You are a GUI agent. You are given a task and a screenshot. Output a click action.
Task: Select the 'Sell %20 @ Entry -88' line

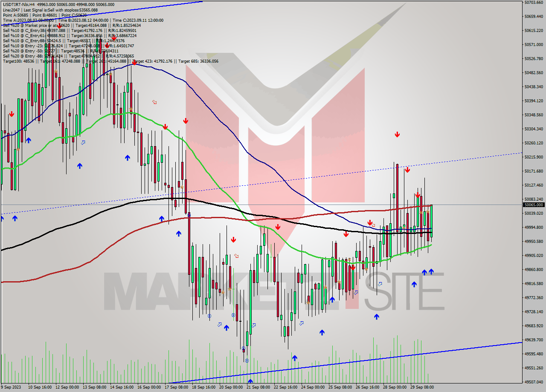coord(68,56)
